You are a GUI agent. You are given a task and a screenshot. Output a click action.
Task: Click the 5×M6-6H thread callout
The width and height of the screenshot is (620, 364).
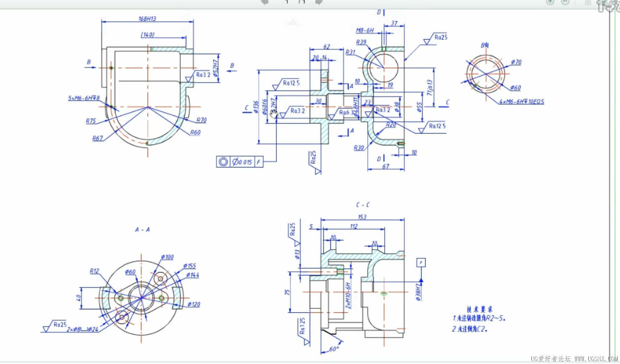84,98
